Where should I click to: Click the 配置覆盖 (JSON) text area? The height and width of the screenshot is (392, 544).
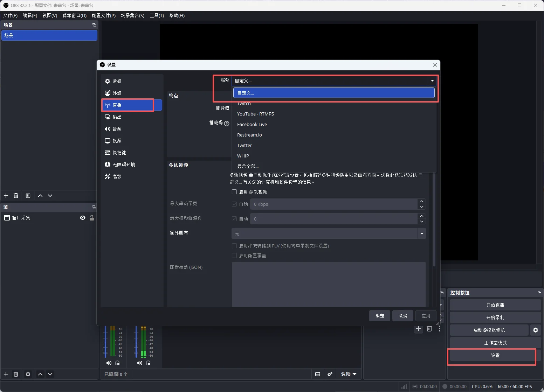pos(329,285)
